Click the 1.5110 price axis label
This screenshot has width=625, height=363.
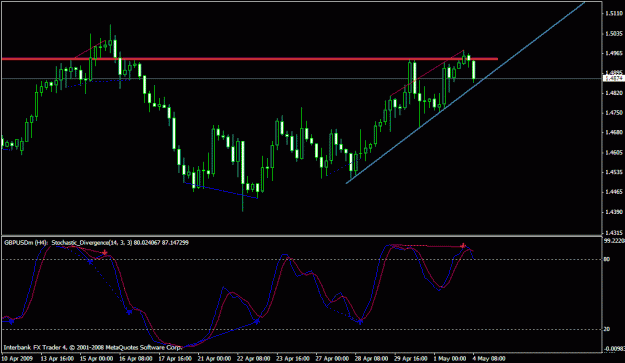[x=614, y=14]
